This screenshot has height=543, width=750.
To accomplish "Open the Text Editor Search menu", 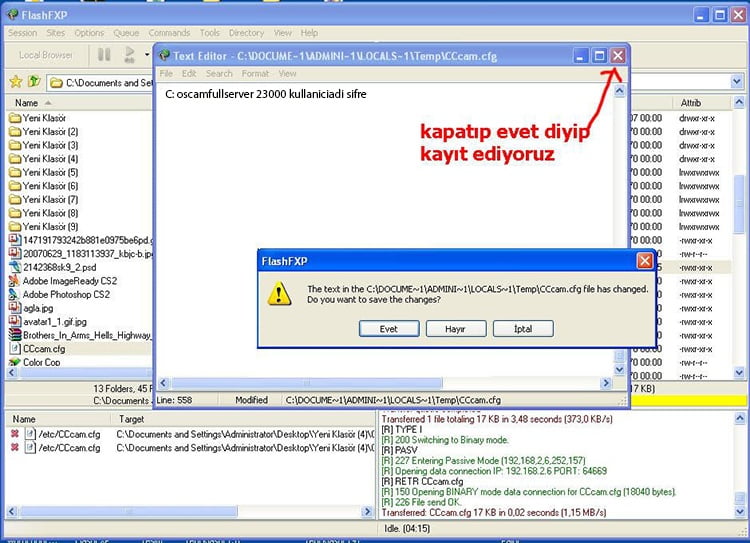I will tap(219, 73).
